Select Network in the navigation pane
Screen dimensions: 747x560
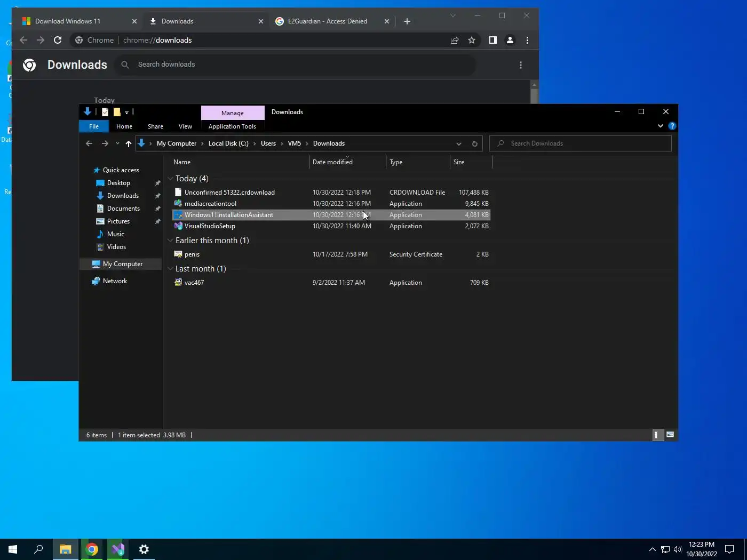coord(115,281)
